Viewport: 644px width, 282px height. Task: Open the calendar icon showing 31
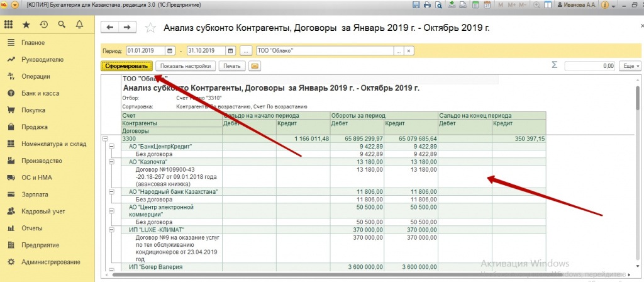(487, 5)
